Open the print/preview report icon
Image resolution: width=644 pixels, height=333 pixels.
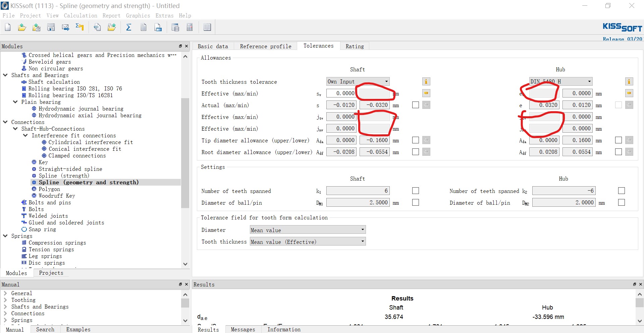[158, 27]
